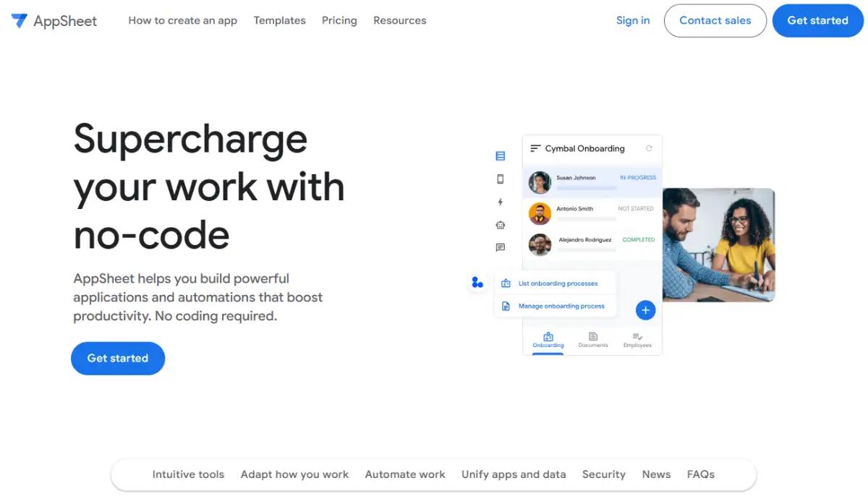Click the Cymbal Onboarding title
The width and height of the screenshot is (868, 504).
(584, 148)
